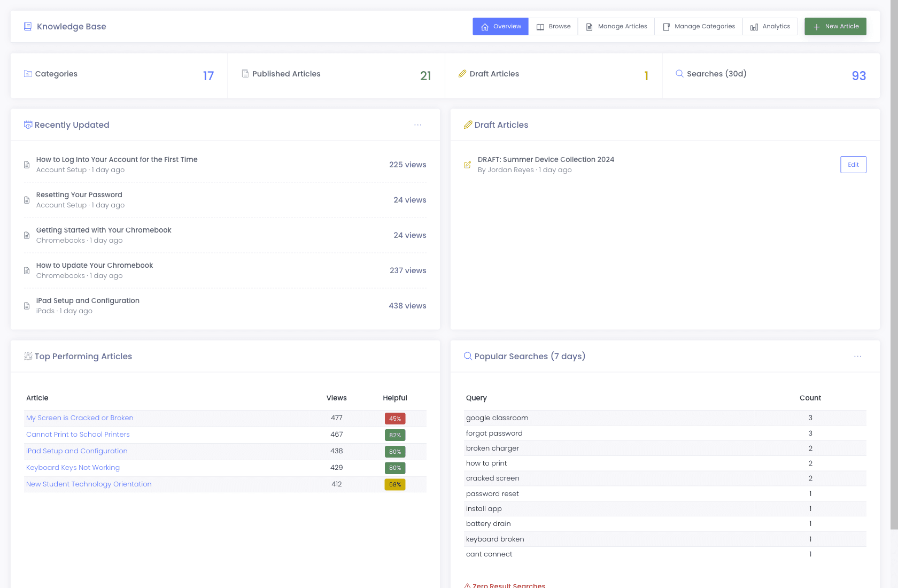The image size is (898, 588).
Task: Open How to Log Into Your Account article
Action: (x=117, y=159)
